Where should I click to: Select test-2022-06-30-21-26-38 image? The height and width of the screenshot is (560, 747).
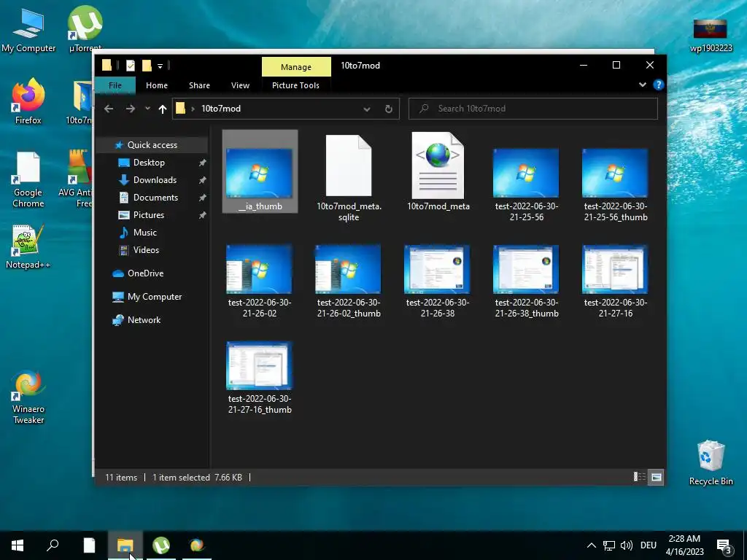[438, 281]
